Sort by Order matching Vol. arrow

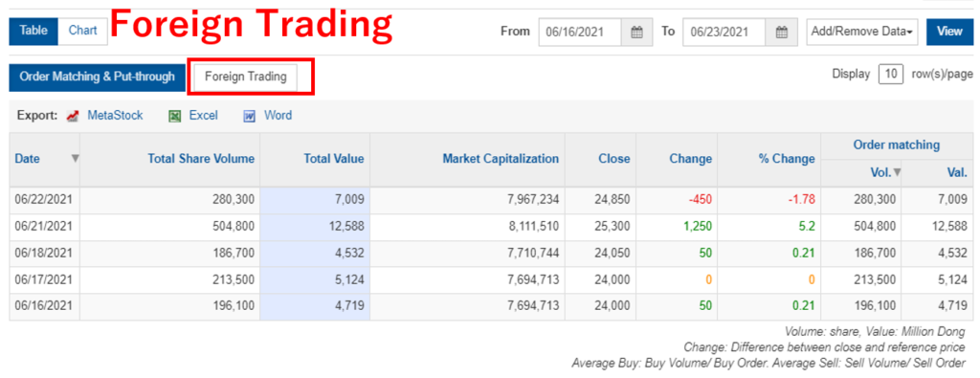coord(897,172)
